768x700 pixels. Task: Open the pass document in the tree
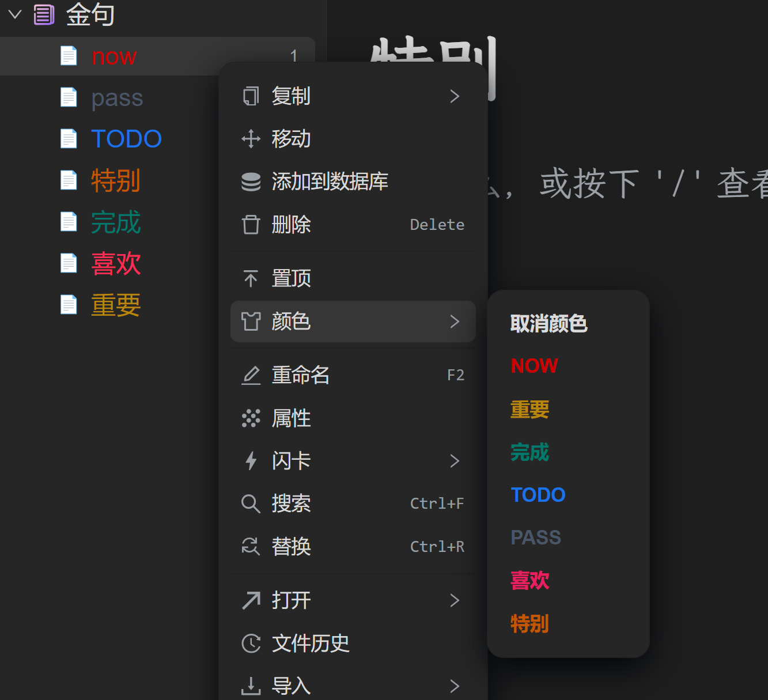click(x=117, y=98)
